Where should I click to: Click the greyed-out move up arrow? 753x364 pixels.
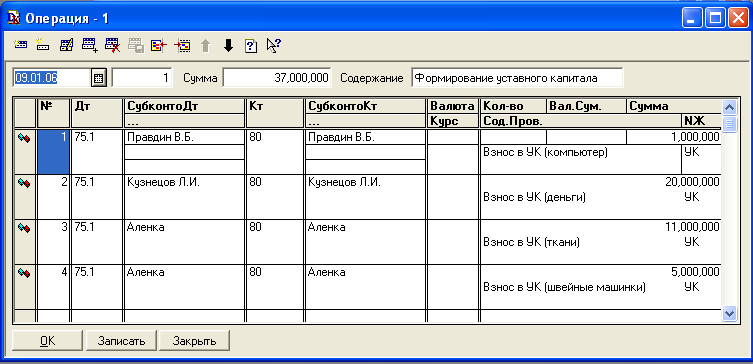pyautogui.click(x=206, y=46)
